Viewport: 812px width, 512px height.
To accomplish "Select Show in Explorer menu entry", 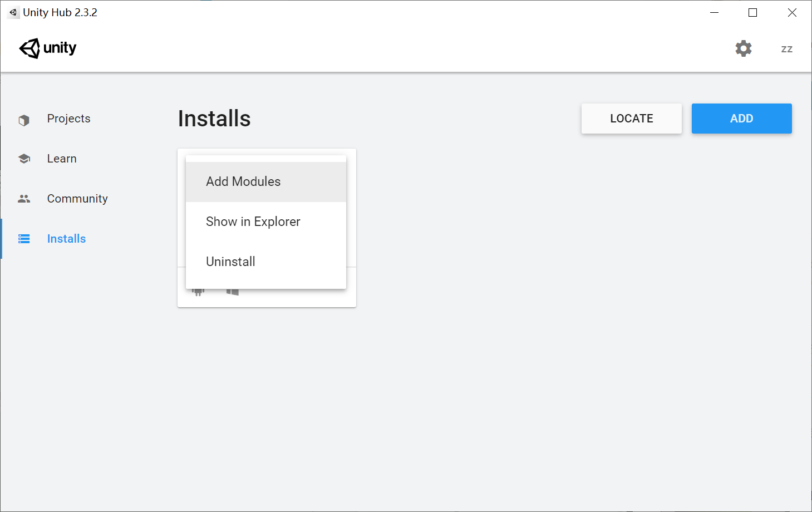I will coord(253,221).
